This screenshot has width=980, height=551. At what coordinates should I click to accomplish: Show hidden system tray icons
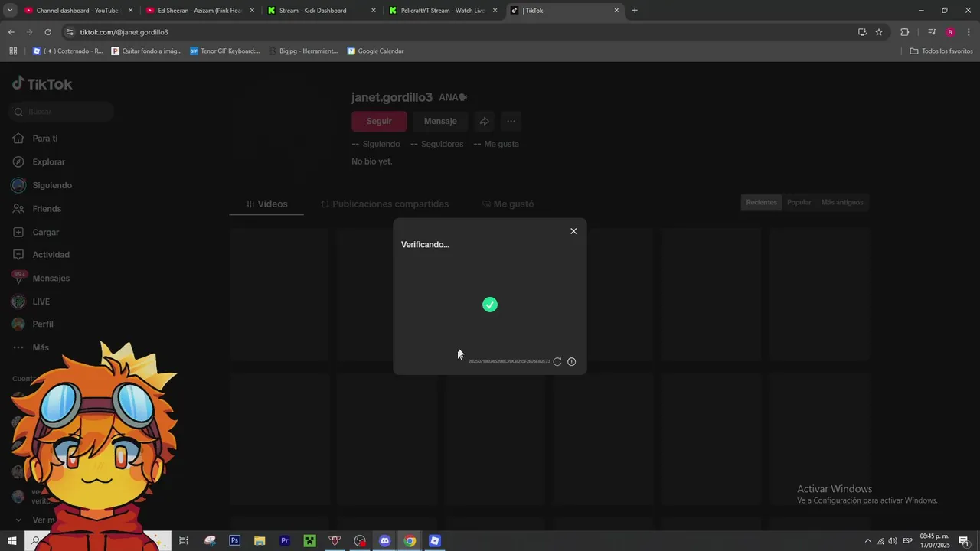867,541
